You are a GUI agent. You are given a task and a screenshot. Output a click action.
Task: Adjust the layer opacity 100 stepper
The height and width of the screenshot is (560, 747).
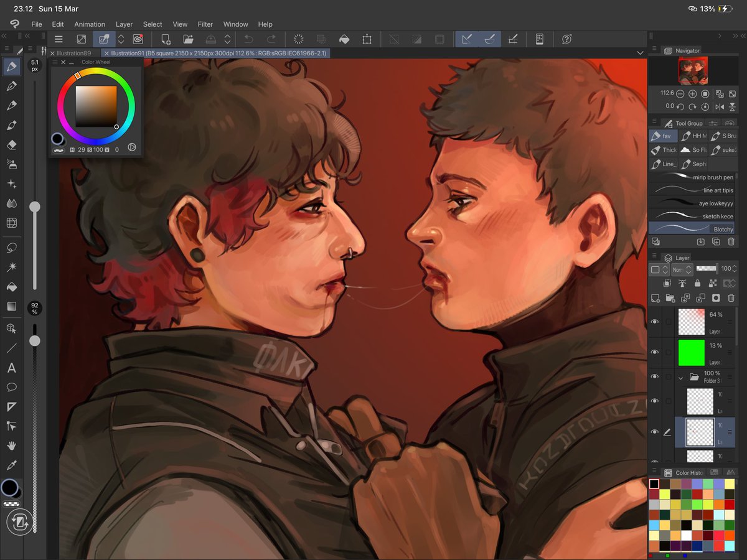coord(735,269)
